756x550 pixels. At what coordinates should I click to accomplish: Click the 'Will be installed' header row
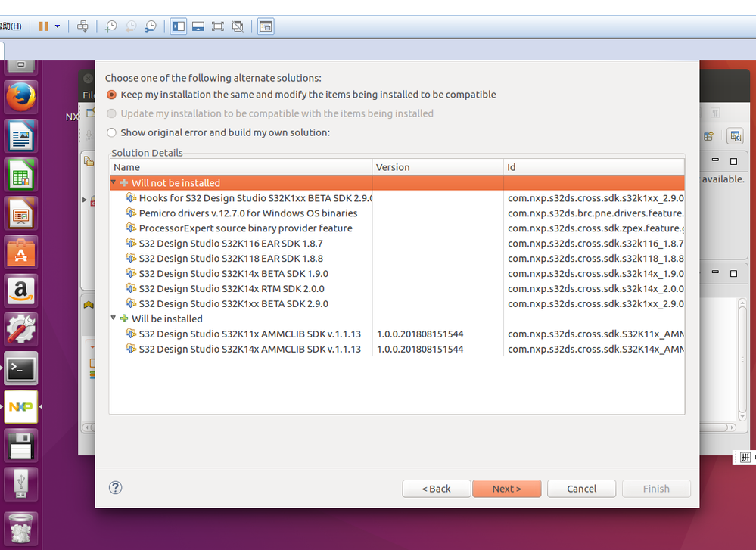[397, 319]
